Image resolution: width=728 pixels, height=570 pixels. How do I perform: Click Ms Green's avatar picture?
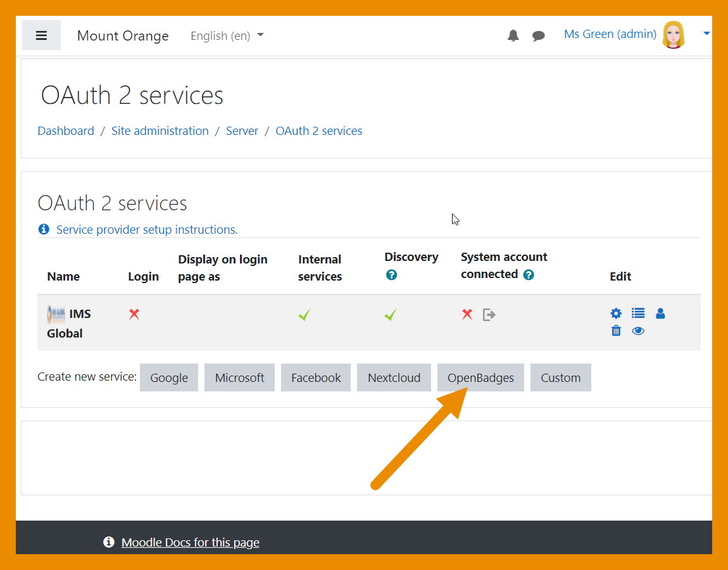click(673, 35)
